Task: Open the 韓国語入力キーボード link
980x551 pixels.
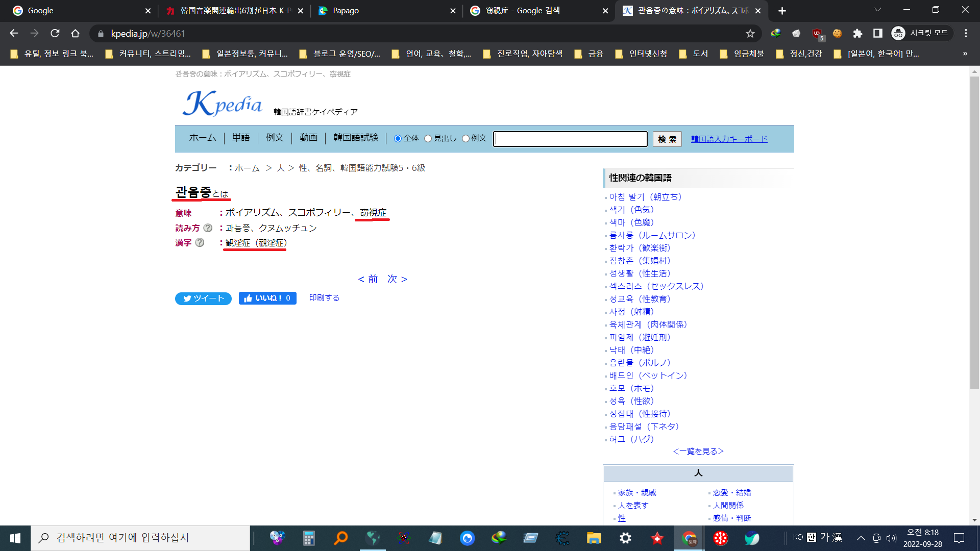Action: click(x=729, y=139)
